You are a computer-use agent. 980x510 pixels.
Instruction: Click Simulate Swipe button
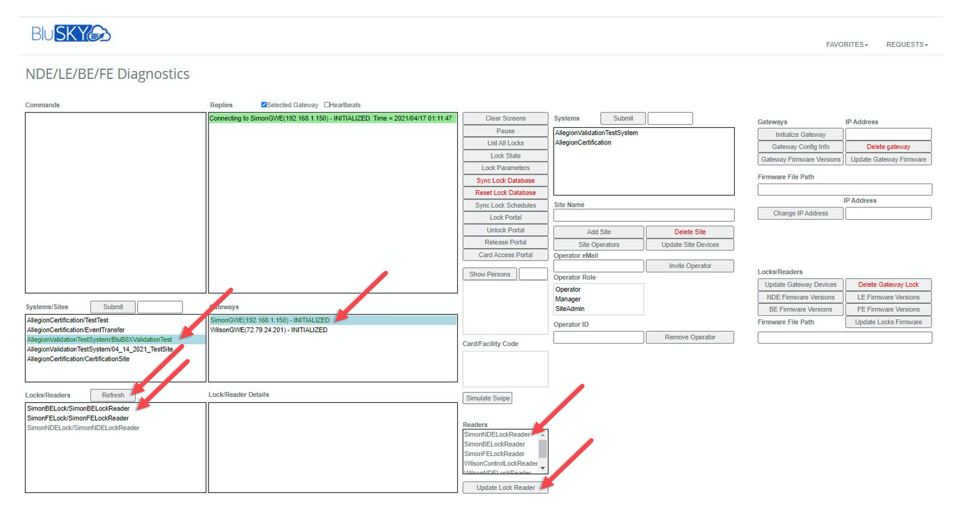[x=487, y=398]
